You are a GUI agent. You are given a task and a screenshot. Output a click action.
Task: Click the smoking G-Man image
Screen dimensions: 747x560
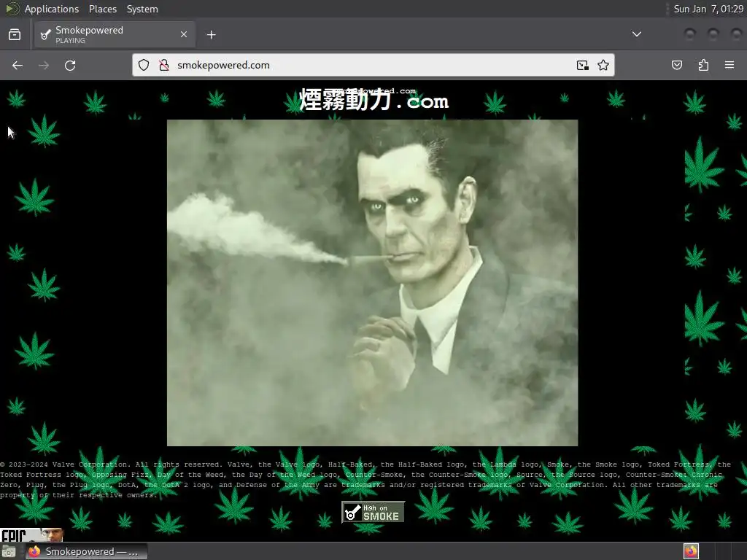(372, 283)
